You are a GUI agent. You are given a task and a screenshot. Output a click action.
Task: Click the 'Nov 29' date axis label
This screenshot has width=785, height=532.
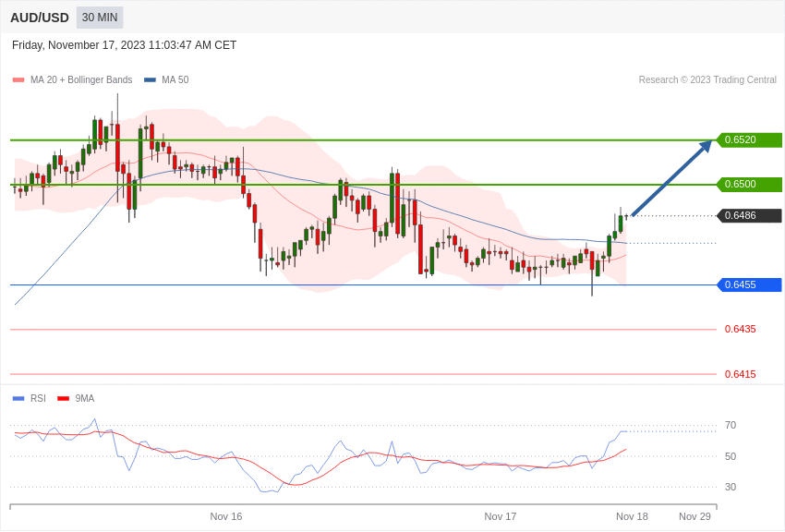point(694,516)
